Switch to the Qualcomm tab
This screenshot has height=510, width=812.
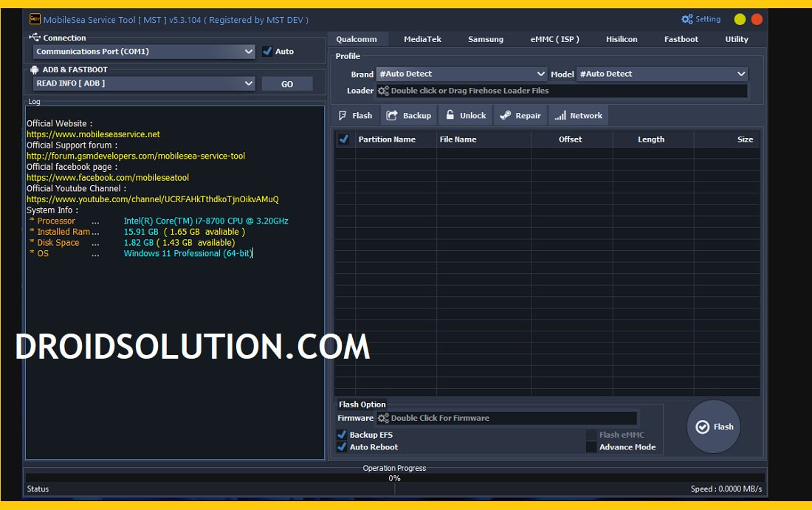[357, 39]
